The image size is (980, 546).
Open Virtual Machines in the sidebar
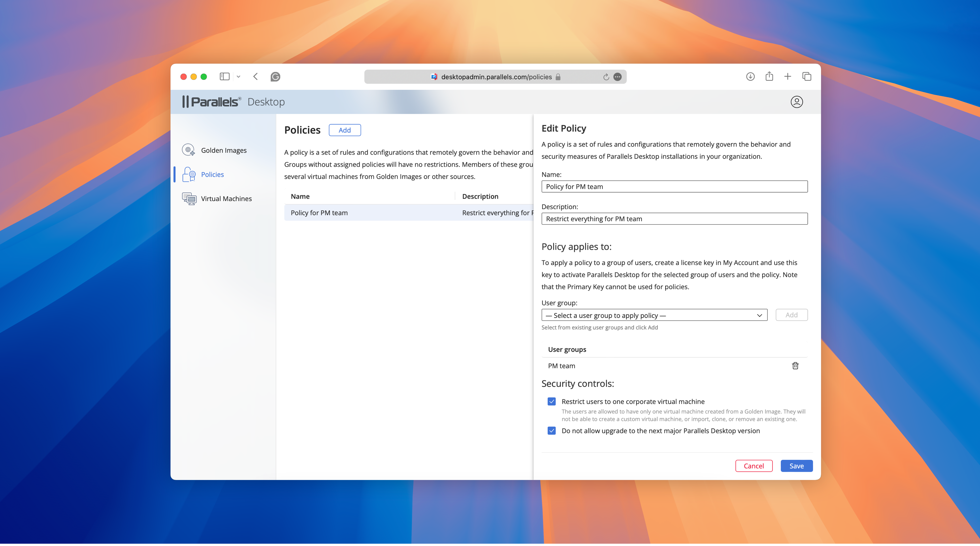(217, 199)
